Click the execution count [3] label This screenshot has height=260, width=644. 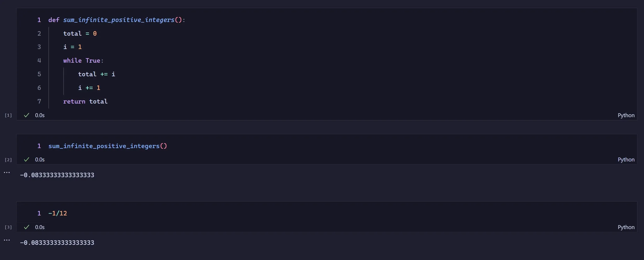click(8, 227)
